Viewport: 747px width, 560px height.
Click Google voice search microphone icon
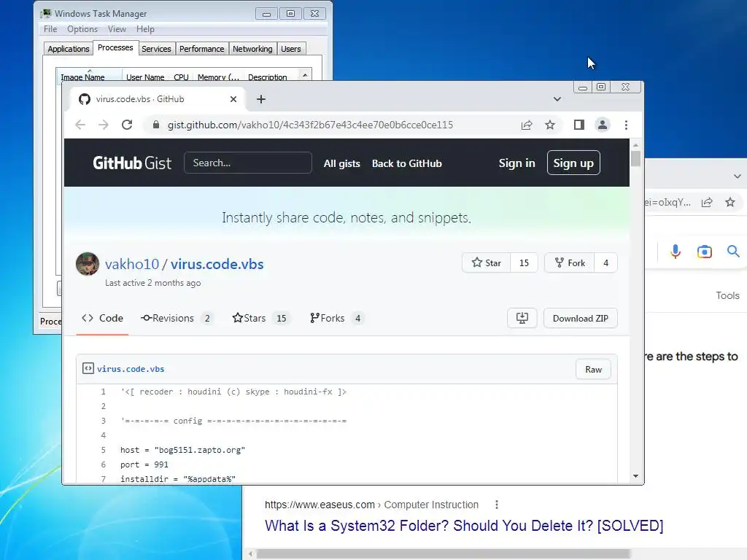click(x=675, y=251)
